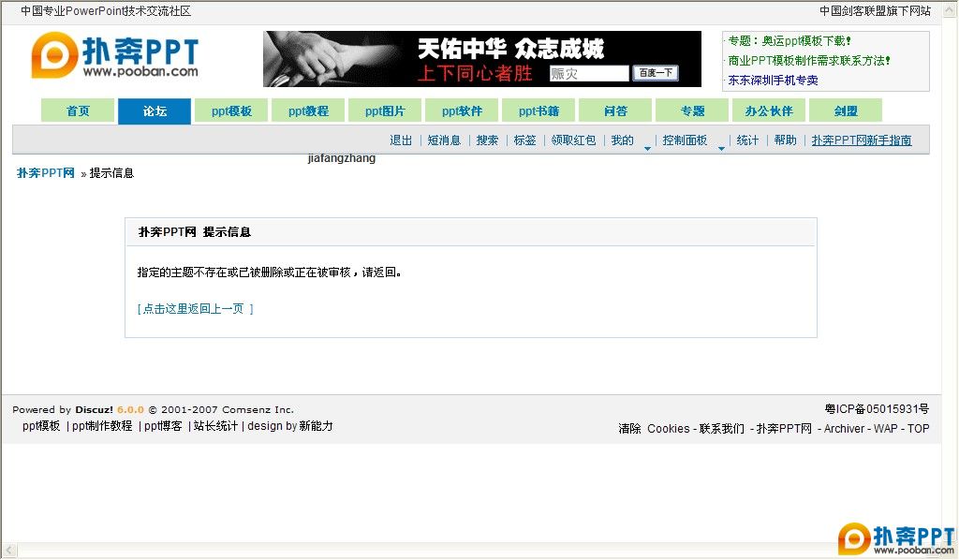Click the 扑奔PPT logo in header
959x560 pixels.
pos(115,55)
